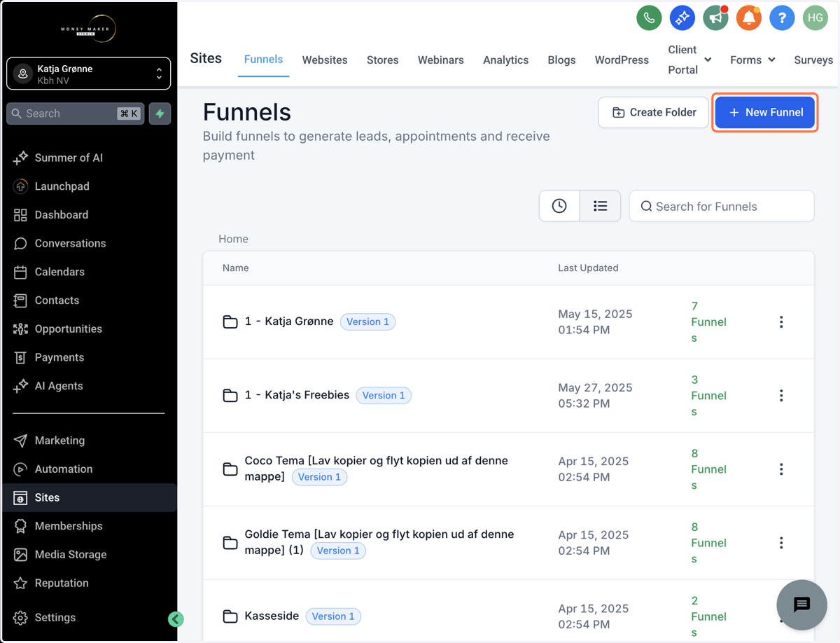Open three-dot menu for Goldie Tema folder
The height and width of the screenshot is (643, 840).
coord(781,543)
